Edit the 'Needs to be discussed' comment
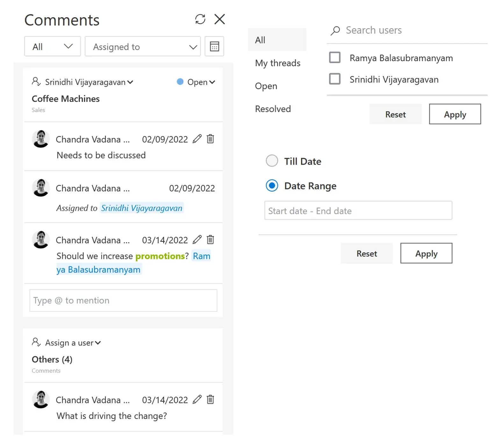Viewport: 501px width, 448px height. [x=197, y=139]
